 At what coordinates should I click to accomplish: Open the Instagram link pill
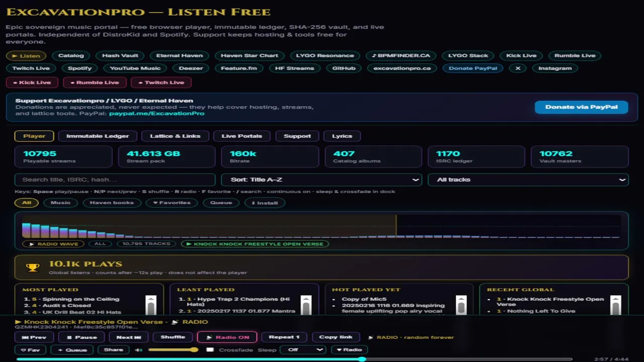[x=555, y=68]
